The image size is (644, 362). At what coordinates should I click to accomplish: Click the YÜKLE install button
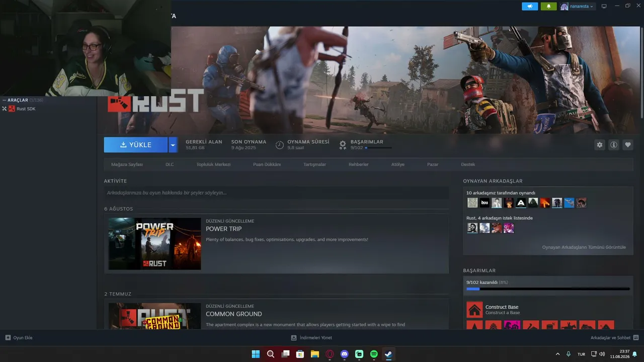coord(136,145)
